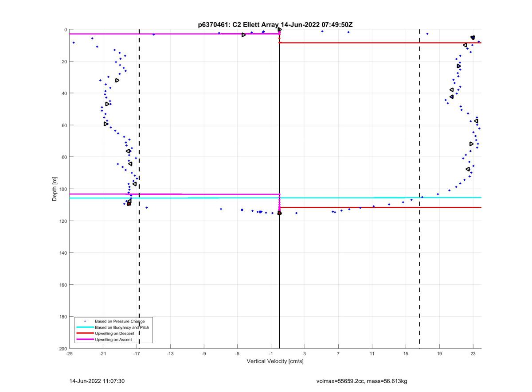Select the "Depth [m]" y-axis label
The image size is (532, 392).
[55, 189]
